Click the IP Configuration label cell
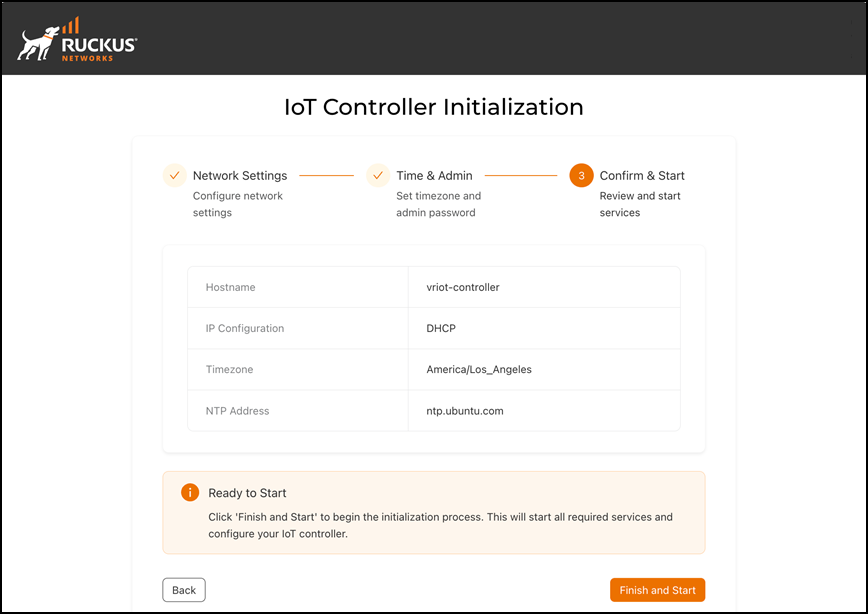The image size is (868, 614). tap(298, 328)
